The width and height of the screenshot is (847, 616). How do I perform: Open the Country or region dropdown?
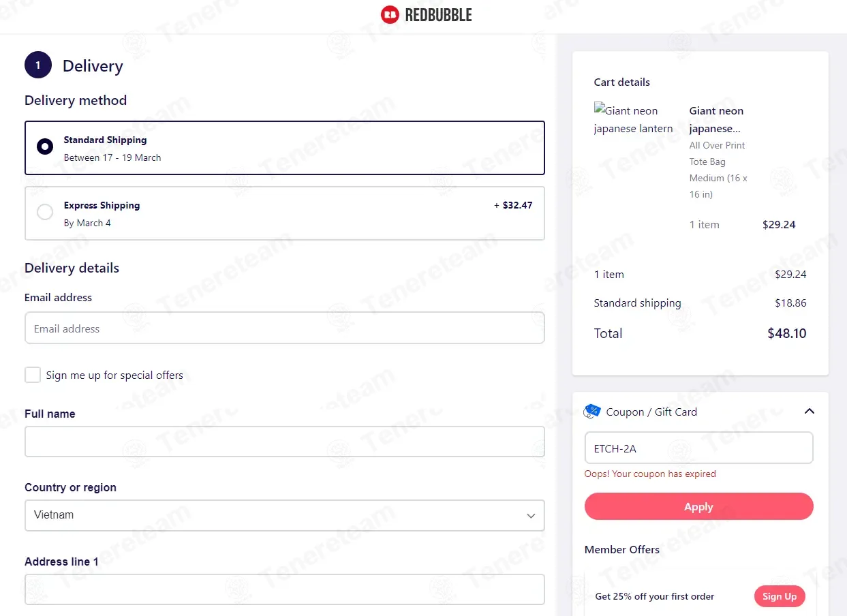(x=285, y=515)
